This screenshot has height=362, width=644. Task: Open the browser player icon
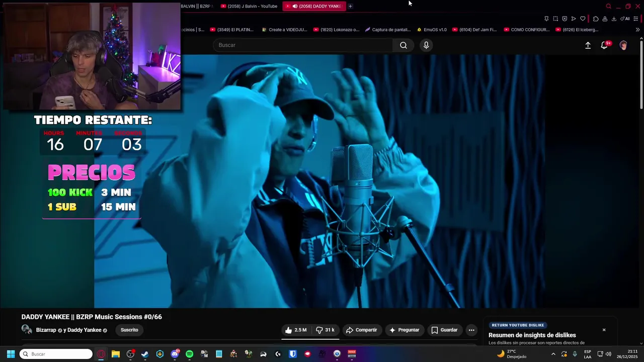[574, 19]
